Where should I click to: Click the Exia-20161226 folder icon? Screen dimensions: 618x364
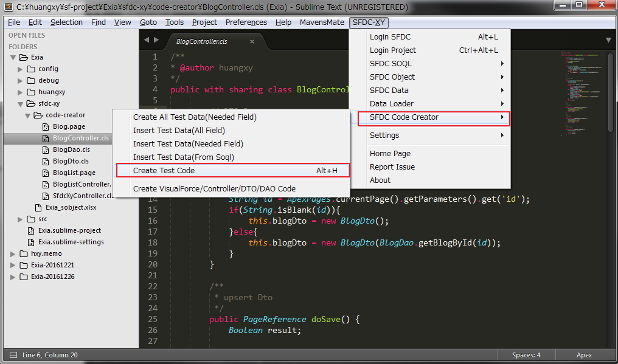pyautogui.click(x=24, y=276)
